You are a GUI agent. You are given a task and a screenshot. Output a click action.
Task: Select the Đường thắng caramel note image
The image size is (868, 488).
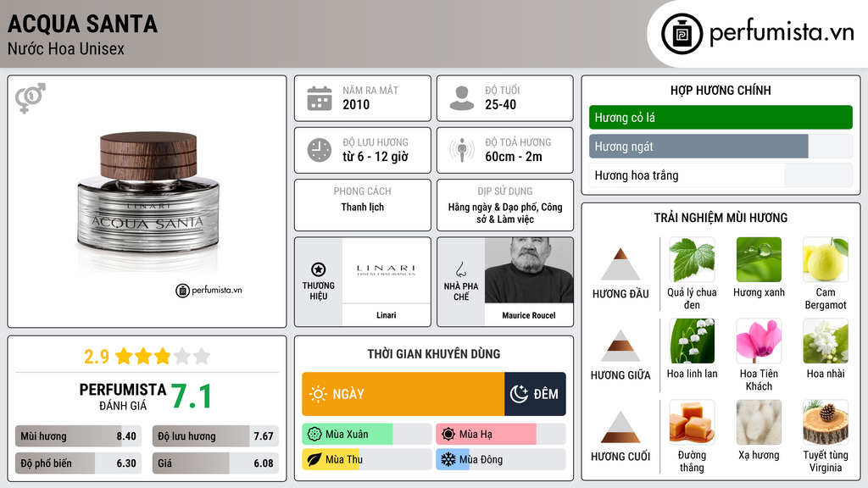click(692, 422)
